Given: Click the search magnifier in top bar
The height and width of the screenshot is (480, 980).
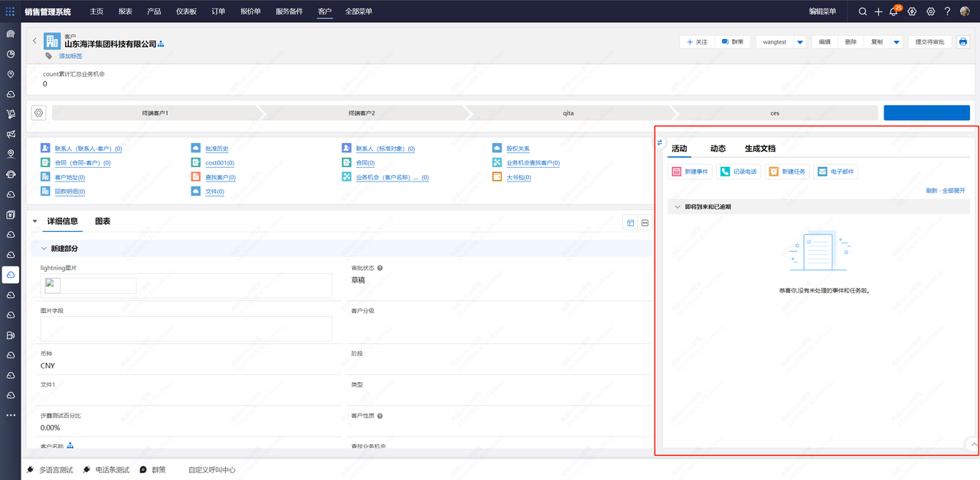Looking at the screenshot, I should pos(863,11).
